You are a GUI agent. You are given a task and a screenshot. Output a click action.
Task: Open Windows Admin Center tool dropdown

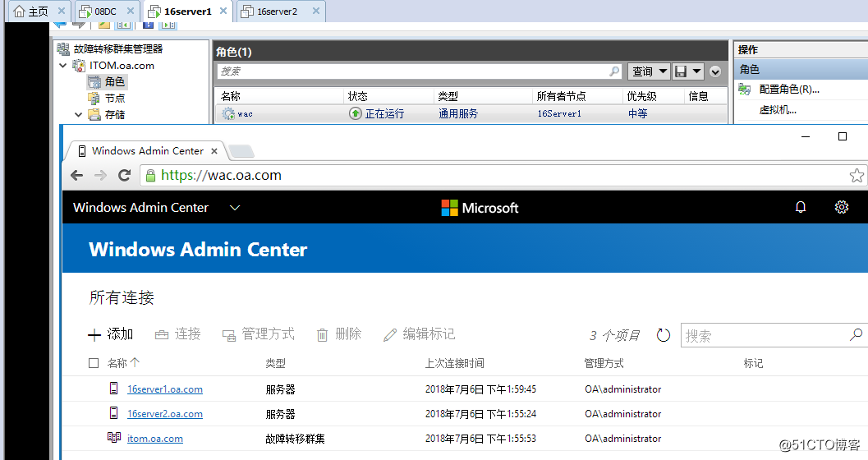[x=235, y=208]
